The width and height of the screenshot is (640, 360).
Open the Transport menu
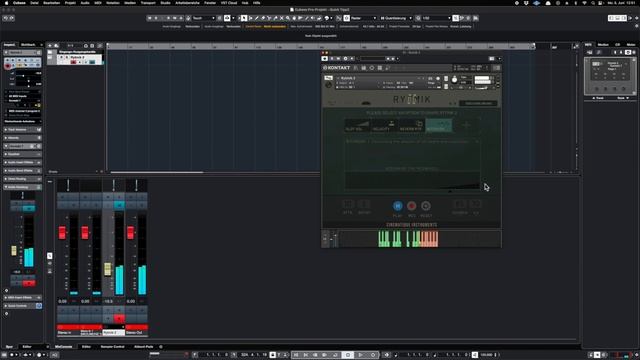click(148, 3)
